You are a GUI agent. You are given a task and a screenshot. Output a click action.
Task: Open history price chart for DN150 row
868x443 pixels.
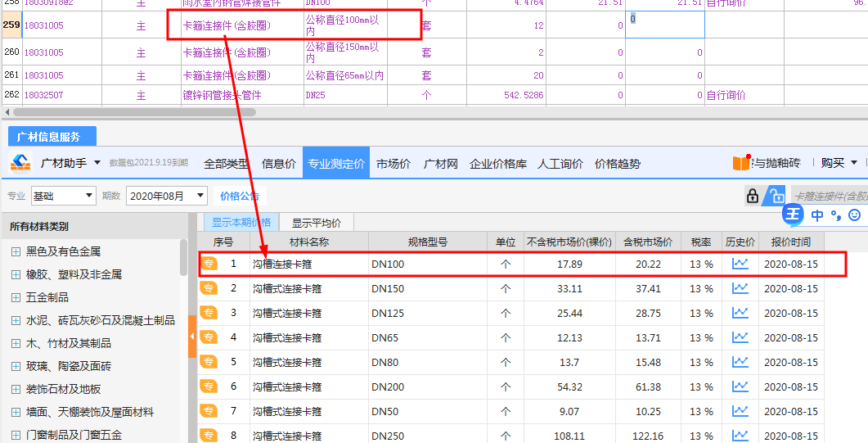coord(740,288)
